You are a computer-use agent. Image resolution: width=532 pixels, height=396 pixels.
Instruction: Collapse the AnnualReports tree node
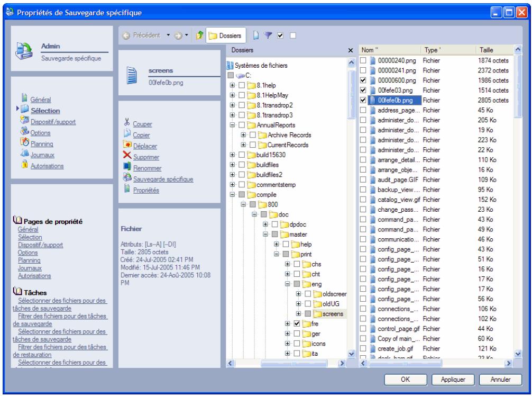(232, 125)
